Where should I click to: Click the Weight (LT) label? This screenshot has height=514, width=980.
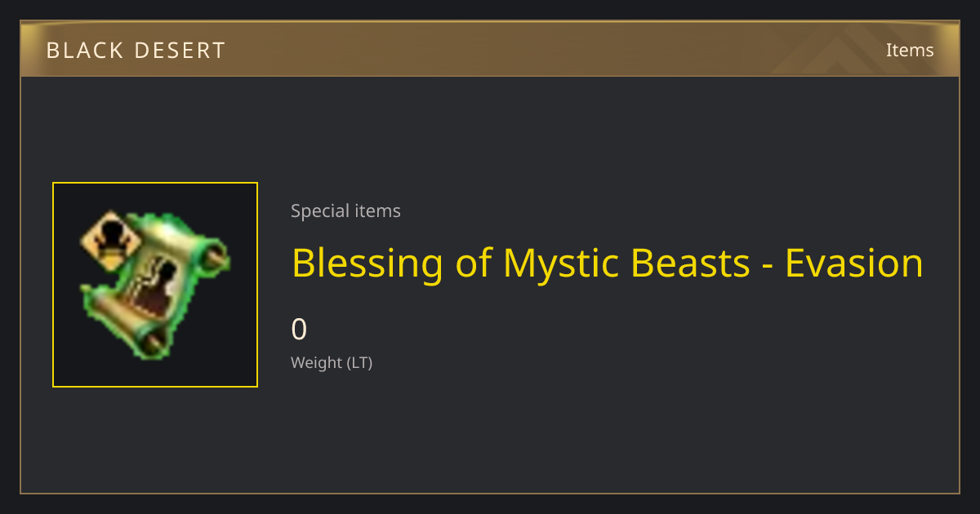tap(332, 363)
